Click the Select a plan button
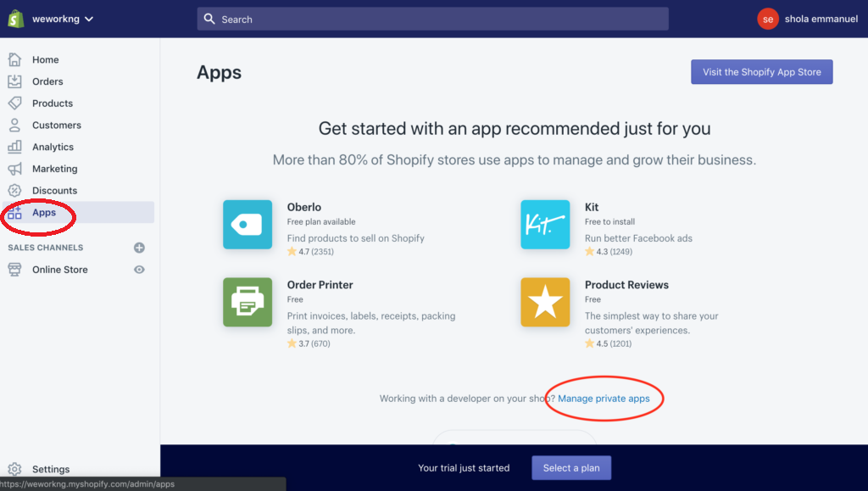Viewport: 868px width, 491px height. point(570,467)
